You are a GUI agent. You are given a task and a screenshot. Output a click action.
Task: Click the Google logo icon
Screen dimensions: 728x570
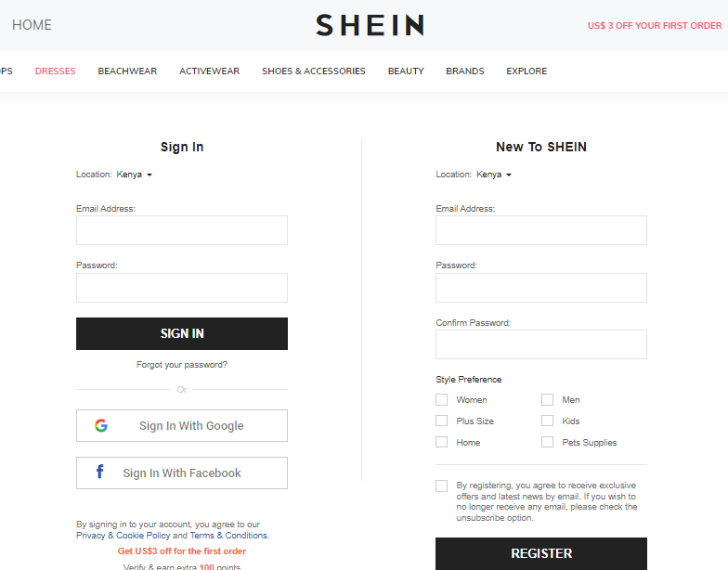(101, 426)
